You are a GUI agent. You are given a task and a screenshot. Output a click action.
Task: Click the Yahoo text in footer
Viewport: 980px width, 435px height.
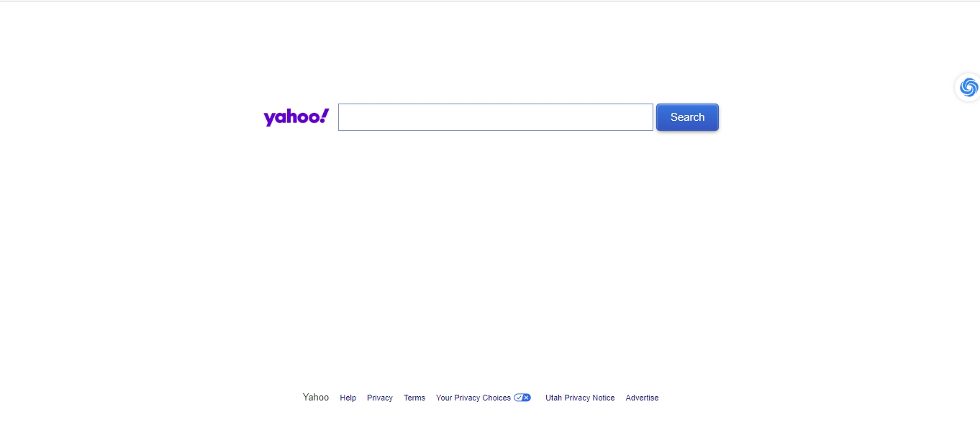pyautogui.click(x=316, y=397)
